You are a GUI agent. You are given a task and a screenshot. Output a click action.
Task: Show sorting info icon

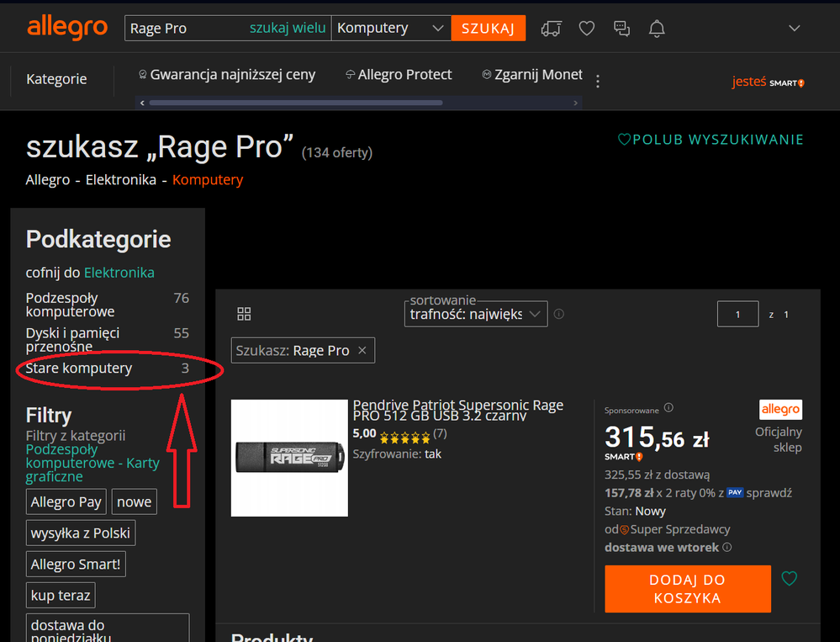pos(559,314)
